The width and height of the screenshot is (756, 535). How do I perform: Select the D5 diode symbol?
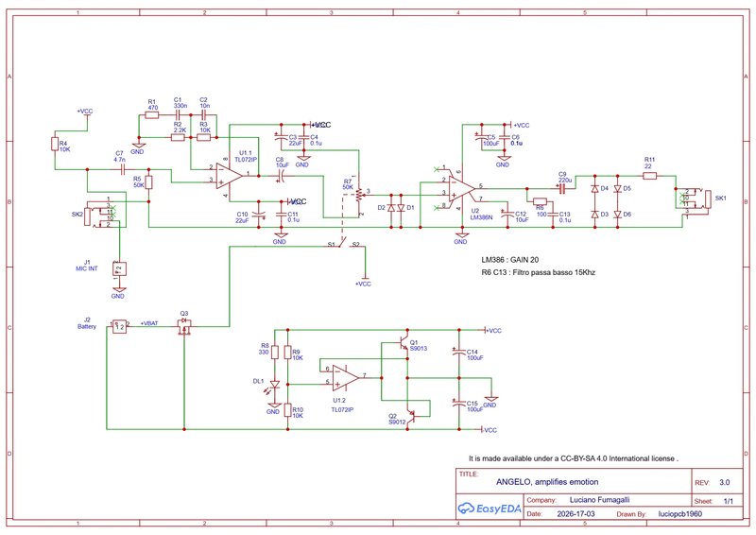[x=618, y=189]
